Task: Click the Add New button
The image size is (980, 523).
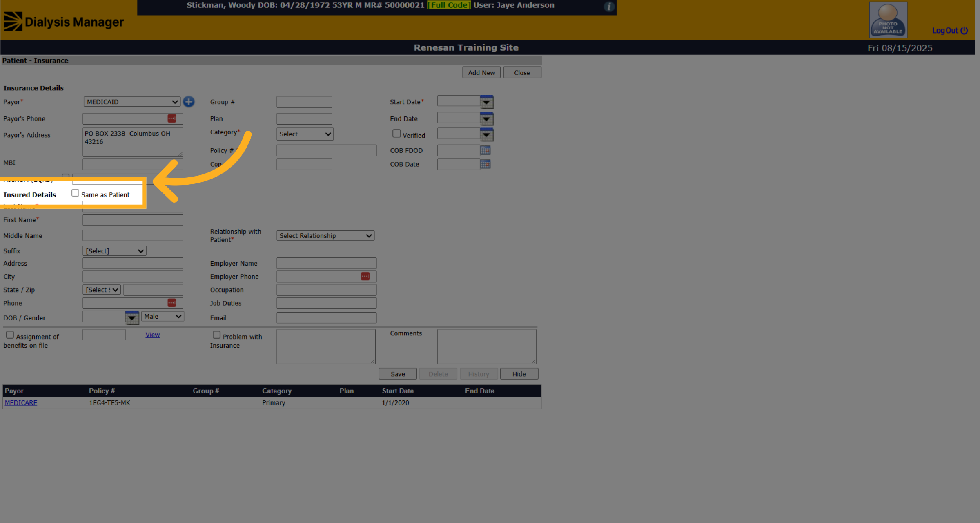Action: [x=481, y=73]
